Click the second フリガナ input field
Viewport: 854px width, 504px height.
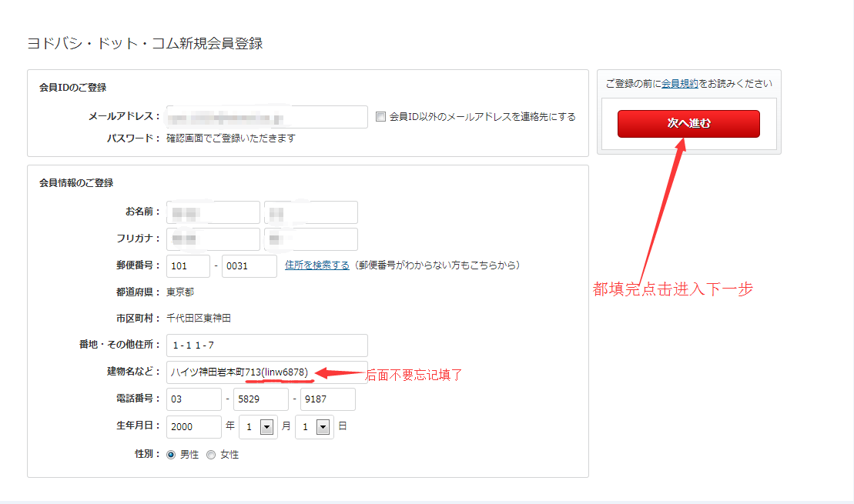tap(311, 239)
